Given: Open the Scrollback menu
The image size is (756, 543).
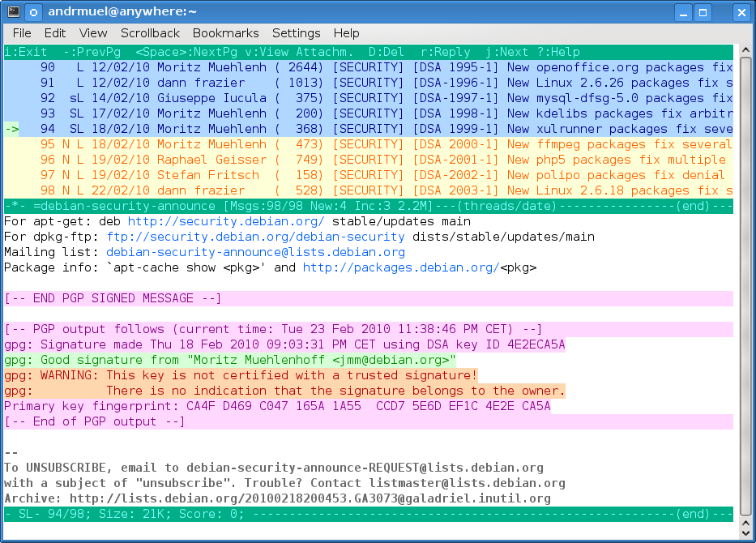Looking at the screenshot, I should point(150,32).
